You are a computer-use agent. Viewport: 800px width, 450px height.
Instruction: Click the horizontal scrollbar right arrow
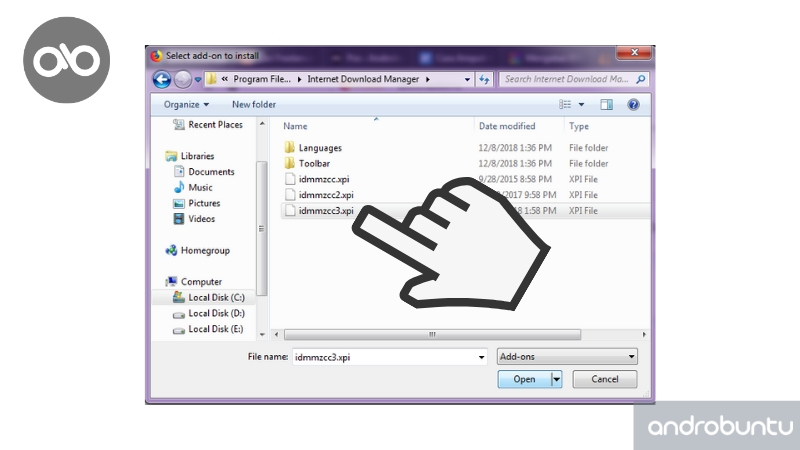click(x=644, y=335)
